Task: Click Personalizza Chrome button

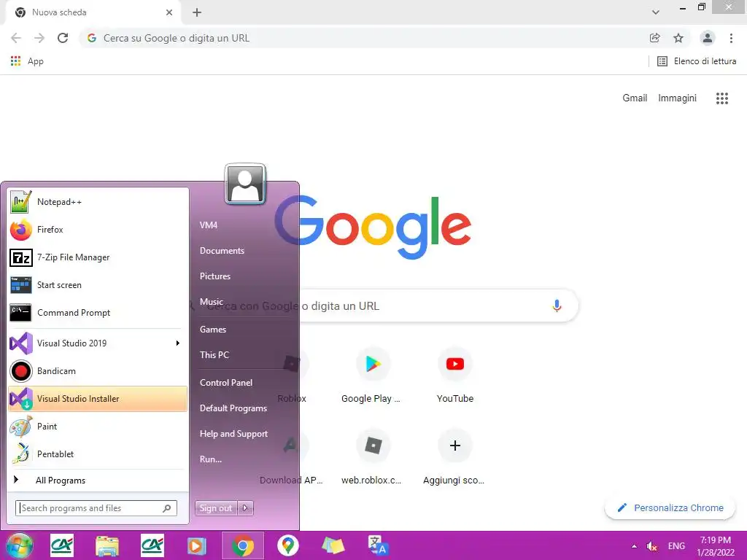Action: point(670,508)
